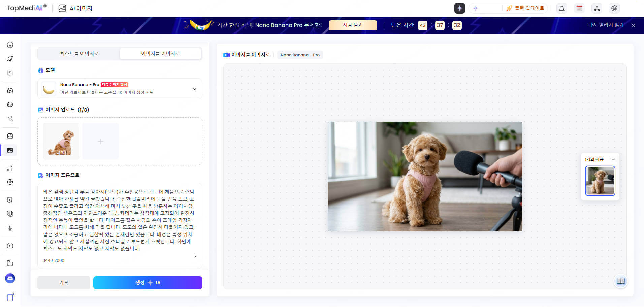This screenshot has width=644, height=307.
Task: Open the Home page from the sidebar
Action: point(10,45)
